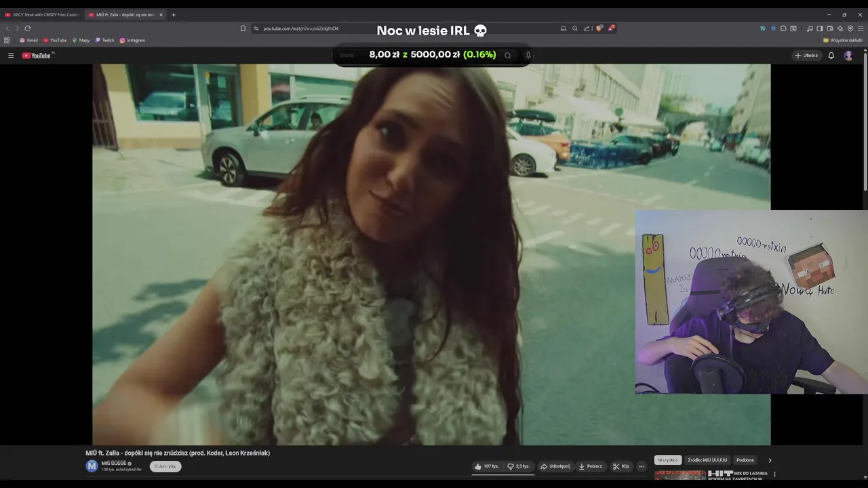
Task: Click the Udostępnij share button
Action: pyautogui.click(x=555, y=466)
